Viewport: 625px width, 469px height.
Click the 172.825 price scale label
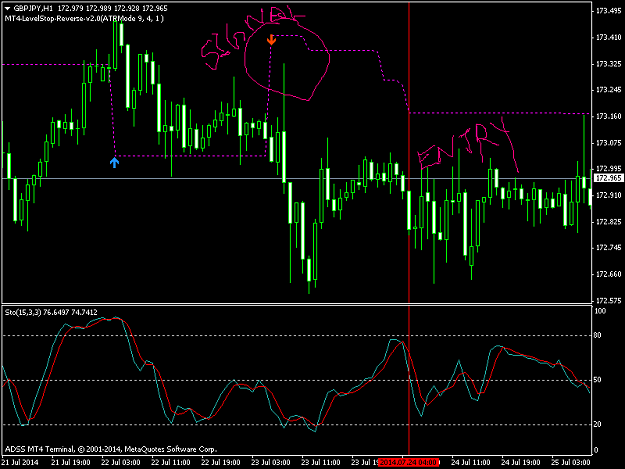click(608, 222)
